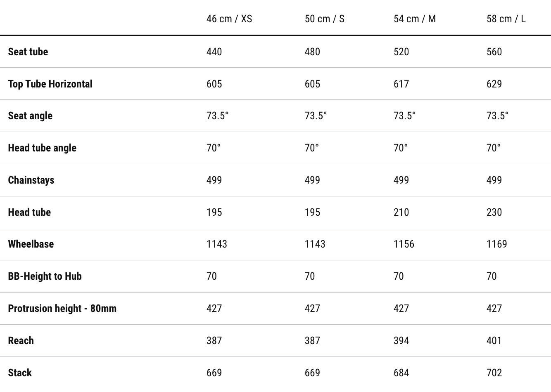Select the 'Seat angle' row label

[30, 116]
